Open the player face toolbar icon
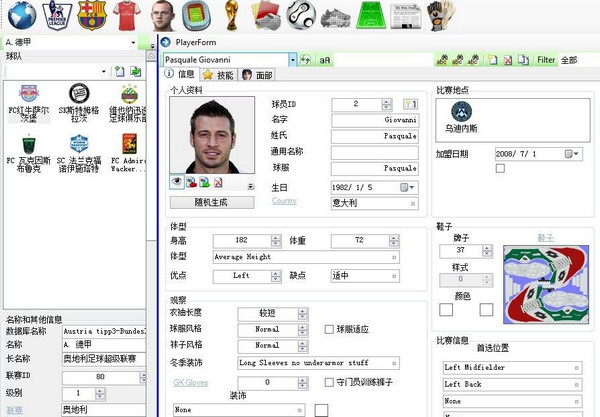Image resolution: width=600 pixels, height=417 pixels. pos(162,16)
